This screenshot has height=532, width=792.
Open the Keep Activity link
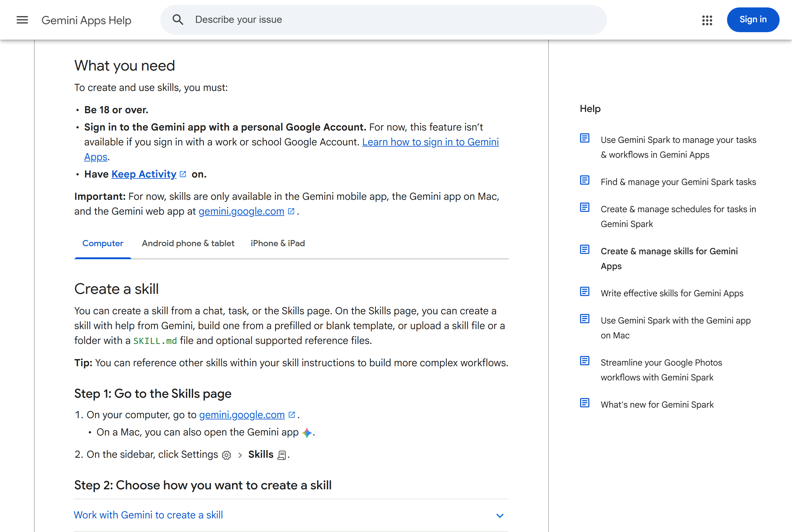tap(144, 174)
